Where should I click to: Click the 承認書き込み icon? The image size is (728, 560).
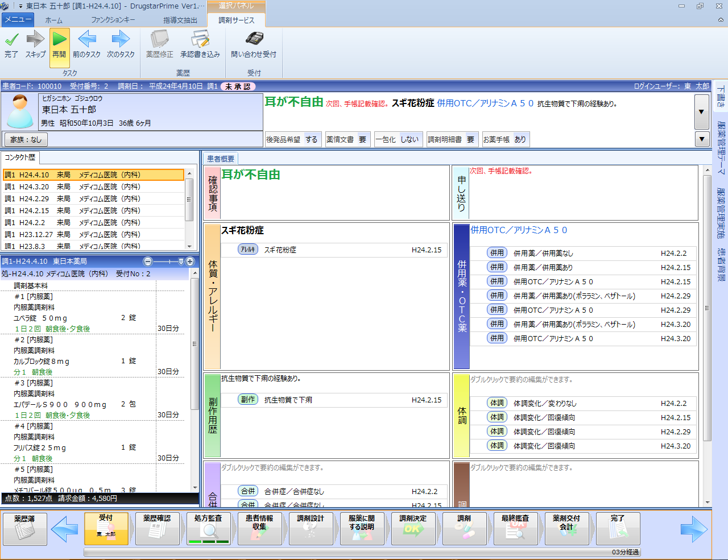pos(200,40)
